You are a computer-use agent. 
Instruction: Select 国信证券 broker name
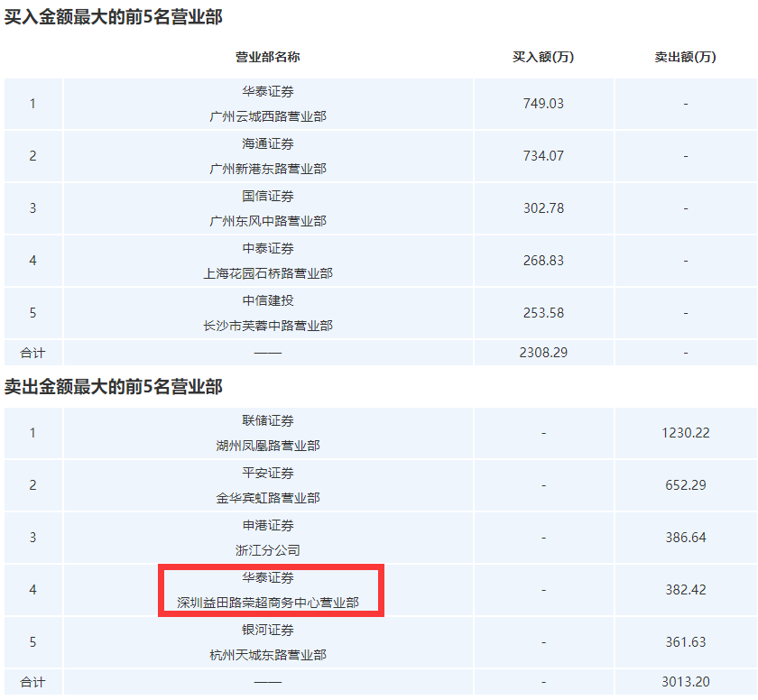(x=268, y=196)
